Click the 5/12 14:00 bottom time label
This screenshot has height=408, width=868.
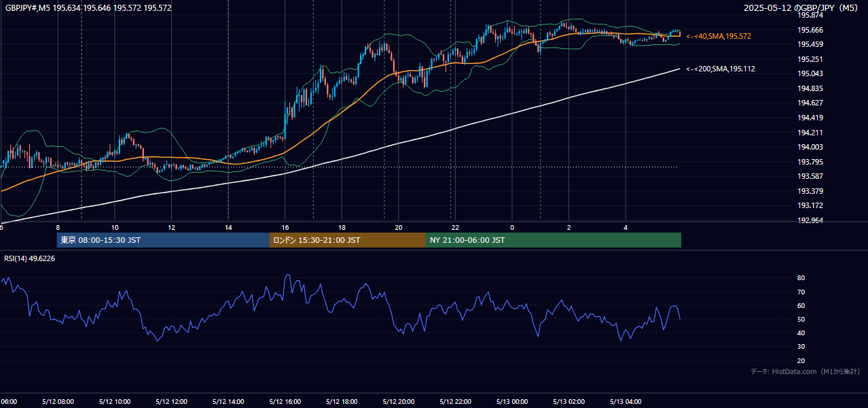228,402
